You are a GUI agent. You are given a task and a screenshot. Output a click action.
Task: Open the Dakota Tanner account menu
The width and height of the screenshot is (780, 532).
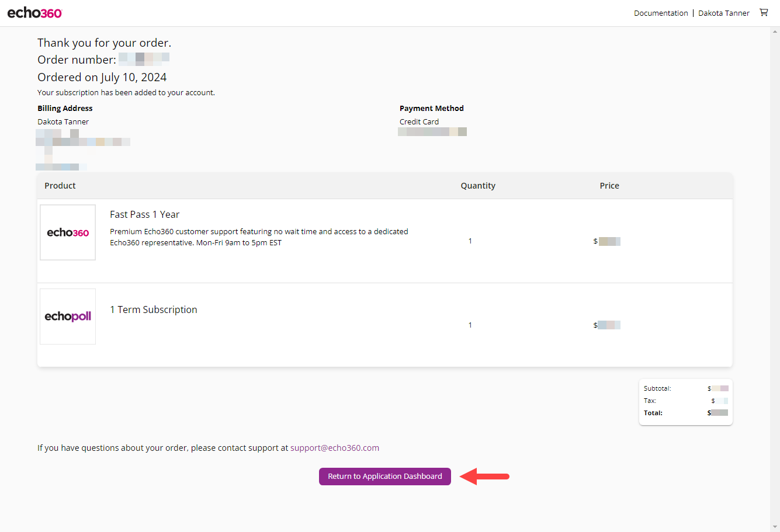point(723,13)
